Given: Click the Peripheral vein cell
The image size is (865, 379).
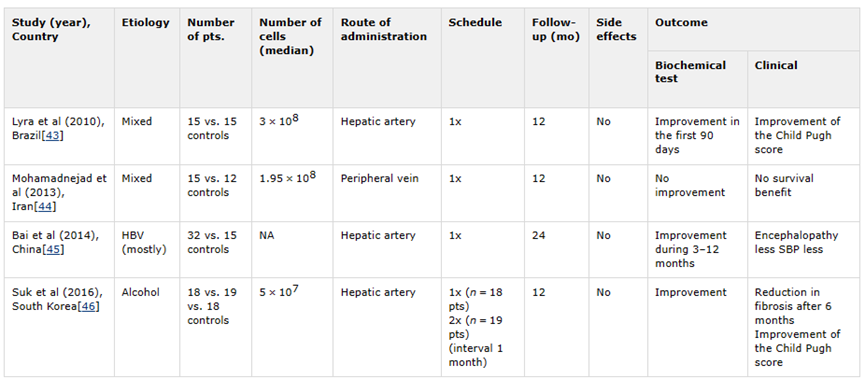Looking at the screenshot, I should [x=380, y=179].
